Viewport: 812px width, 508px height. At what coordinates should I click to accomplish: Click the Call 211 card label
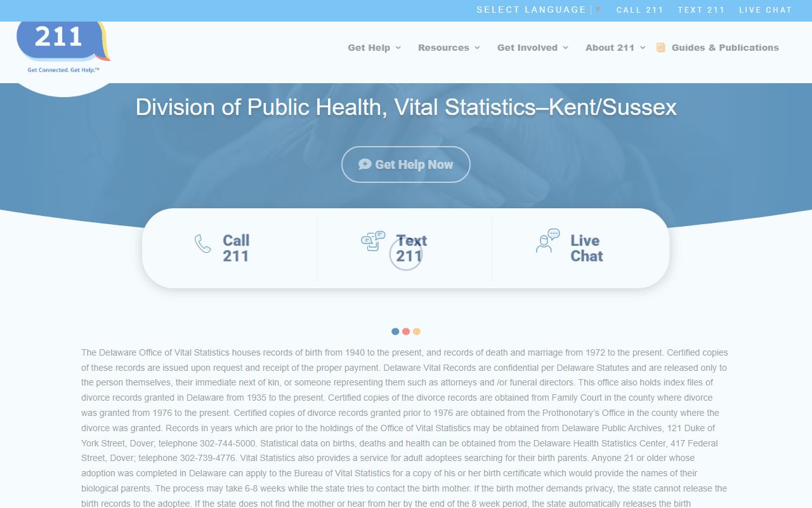point(236,248)
